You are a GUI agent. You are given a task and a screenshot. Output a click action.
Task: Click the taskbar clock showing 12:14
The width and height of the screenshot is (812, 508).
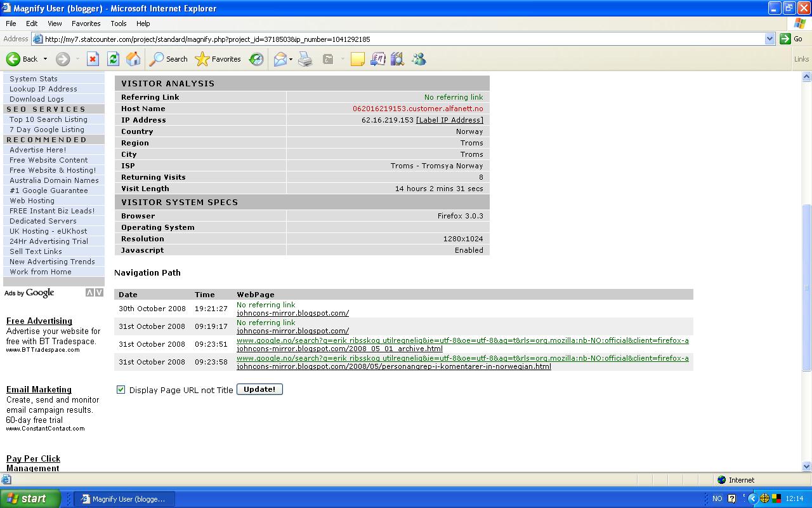tap(794, 498)
